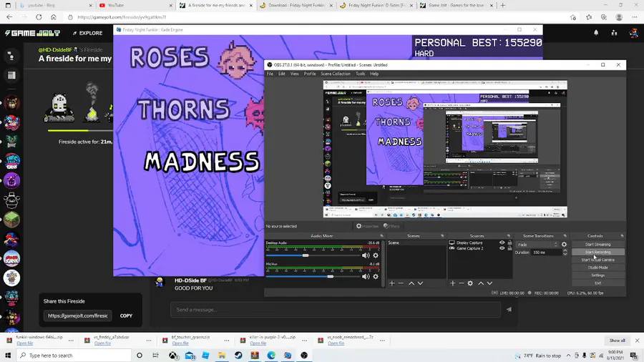Click the Fireside share URL field

tap(78, 315)
